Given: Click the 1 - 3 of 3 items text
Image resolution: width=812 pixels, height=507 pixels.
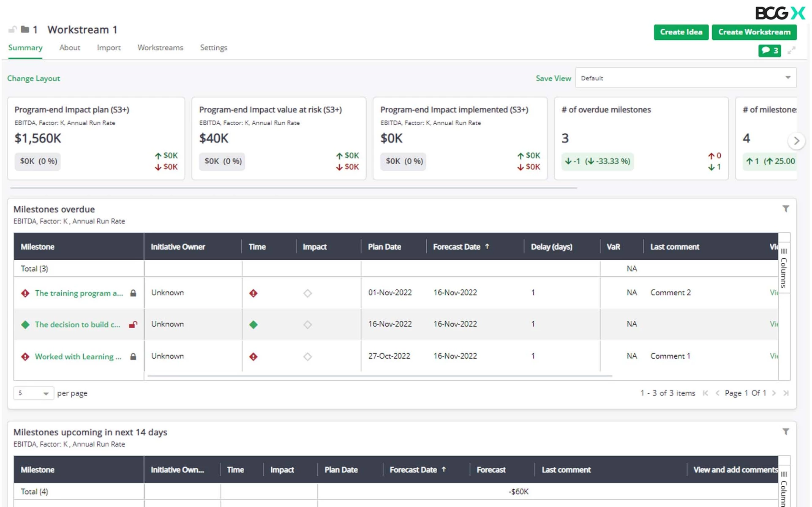Looking at the screenshot, I should [668, 393].
